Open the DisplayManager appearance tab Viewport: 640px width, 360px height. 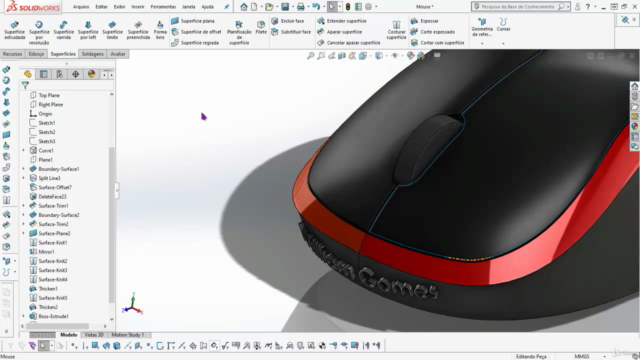tap(91, 74)
